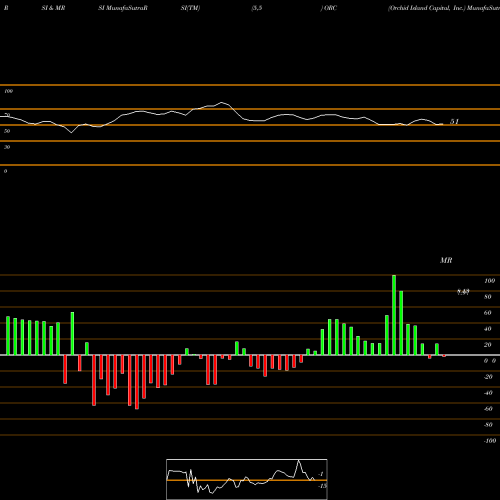Click the "60" label on the MR axis
This screenshot has width=500, height=500.
click(488, 313)
